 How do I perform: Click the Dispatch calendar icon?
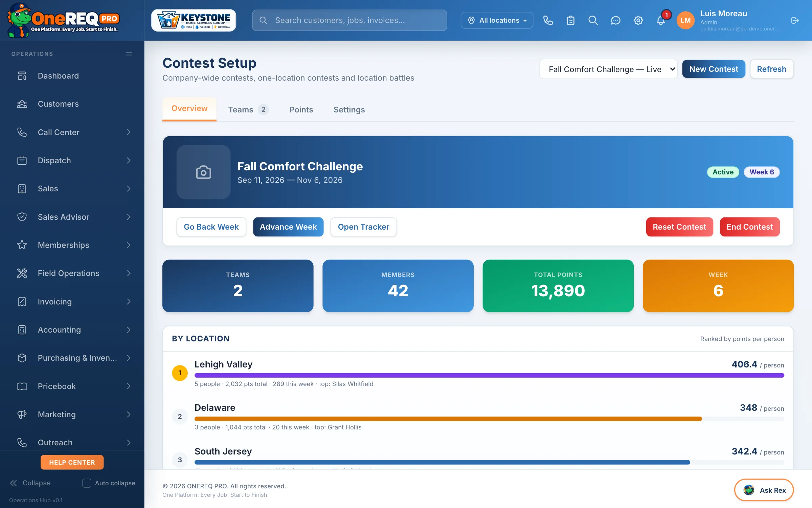(x=22, y=161)
